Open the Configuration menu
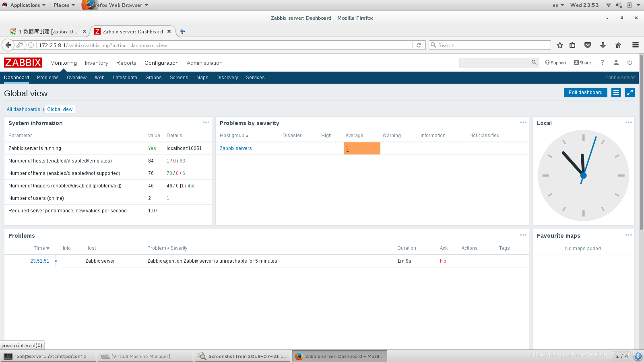 point(161,63)
